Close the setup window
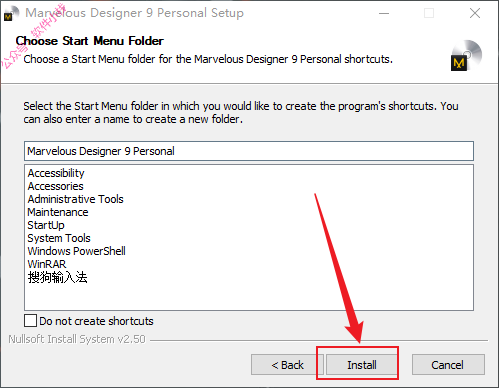This screenshot has width=499, height=388. (475, 13)
